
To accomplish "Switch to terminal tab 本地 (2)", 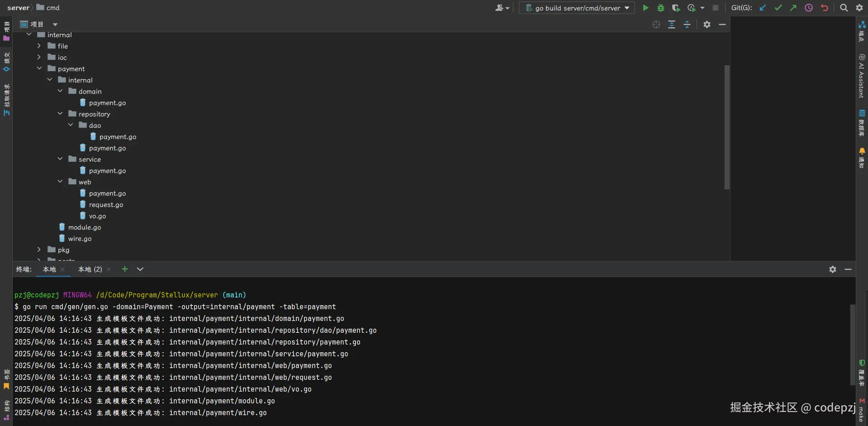I will tap(90, 269).
